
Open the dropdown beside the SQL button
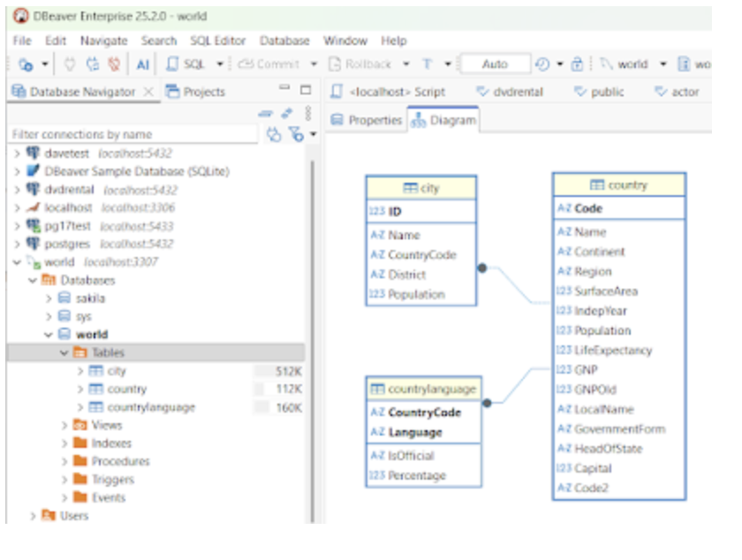coord(220,64)
